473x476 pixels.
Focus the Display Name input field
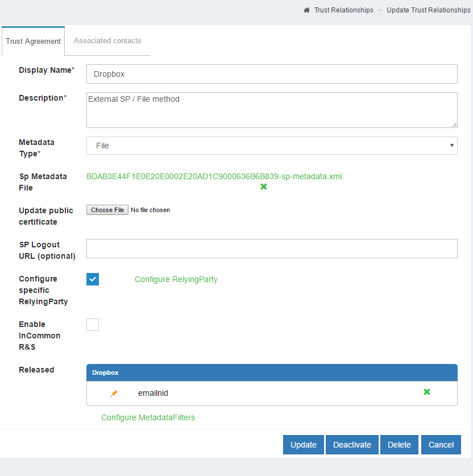click(272, 74)
